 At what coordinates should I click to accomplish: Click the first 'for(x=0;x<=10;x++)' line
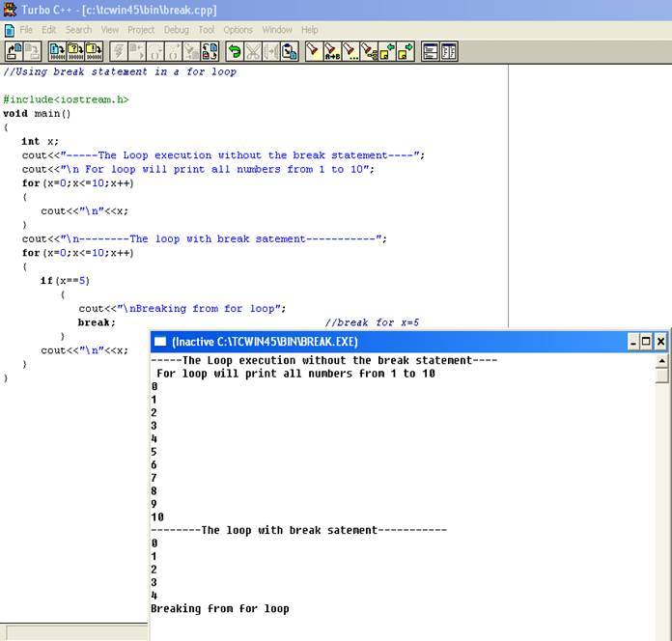point(77,183)
